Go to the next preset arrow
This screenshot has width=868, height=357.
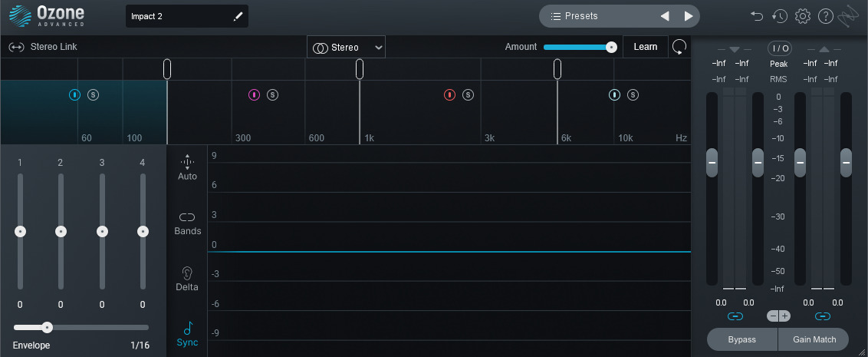[x=689, y=16]
